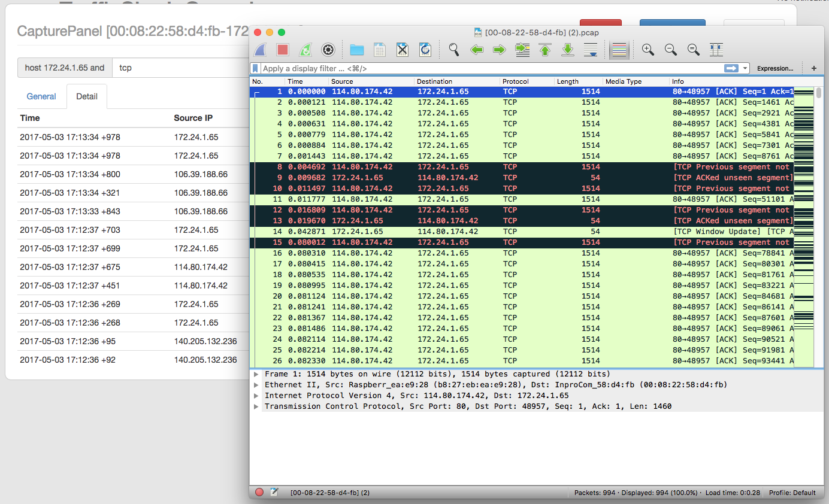The width and height of the screenshot is (829, 504).
Task: Open a capture file via folder icon
Action: click(357, 50)
